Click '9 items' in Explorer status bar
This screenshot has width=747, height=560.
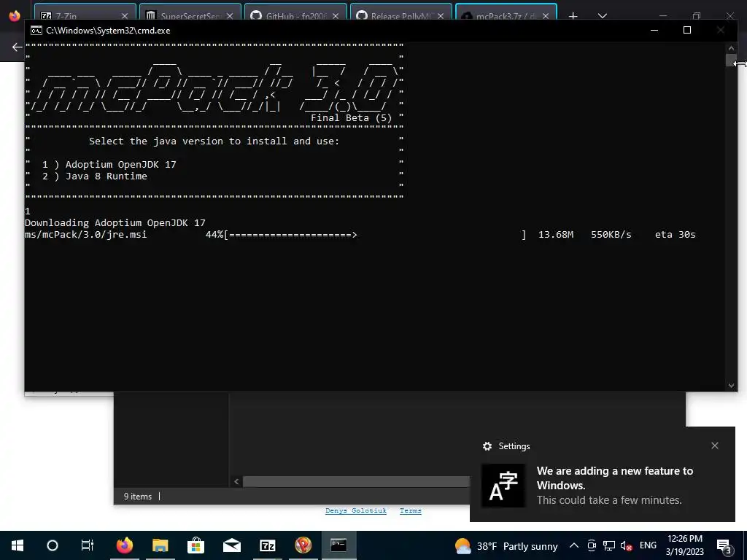click(138, 496)
